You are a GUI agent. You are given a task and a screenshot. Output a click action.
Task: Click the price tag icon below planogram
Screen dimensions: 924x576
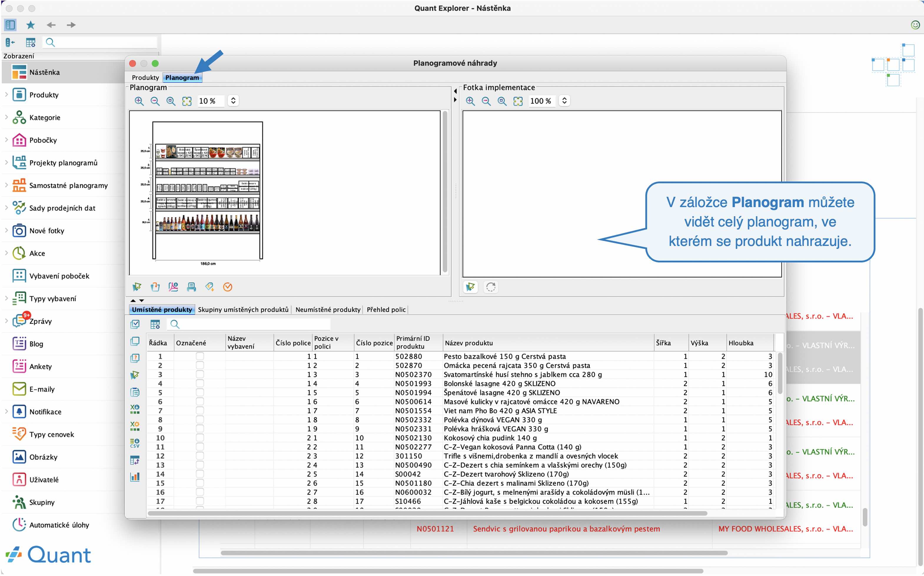point(210,287)
